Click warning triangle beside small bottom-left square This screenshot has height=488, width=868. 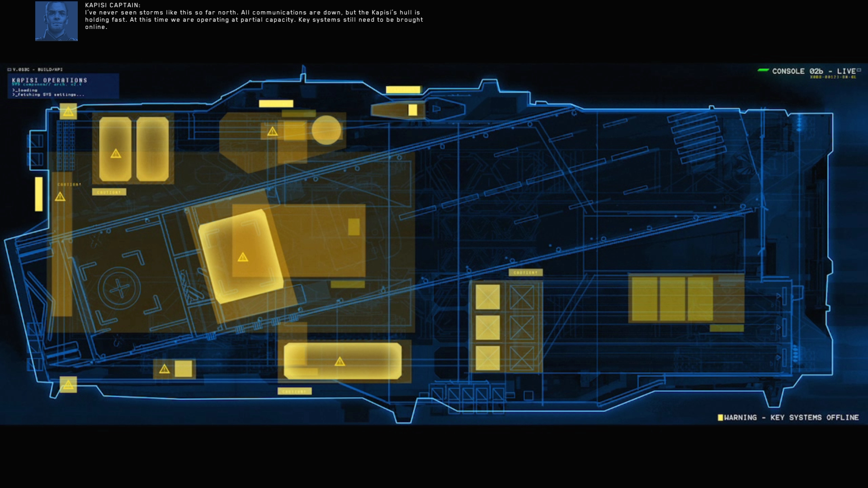pos(165,369)
